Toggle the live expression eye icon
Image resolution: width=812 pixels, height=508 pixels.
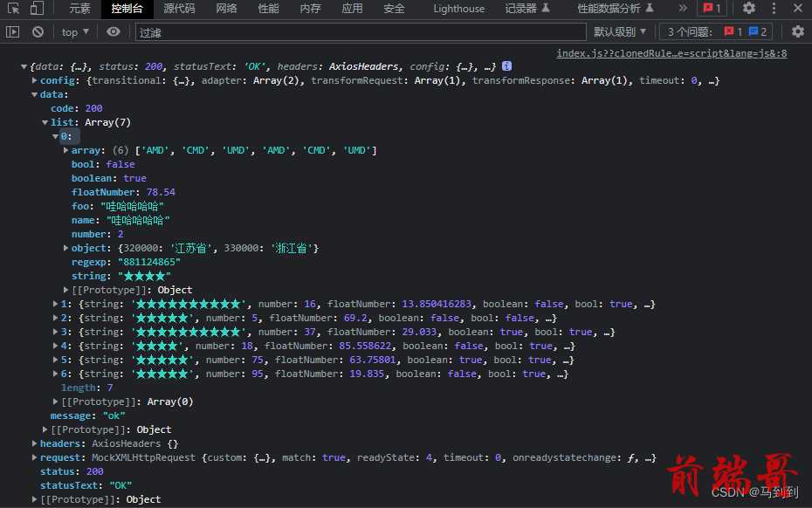pos(114,32)
